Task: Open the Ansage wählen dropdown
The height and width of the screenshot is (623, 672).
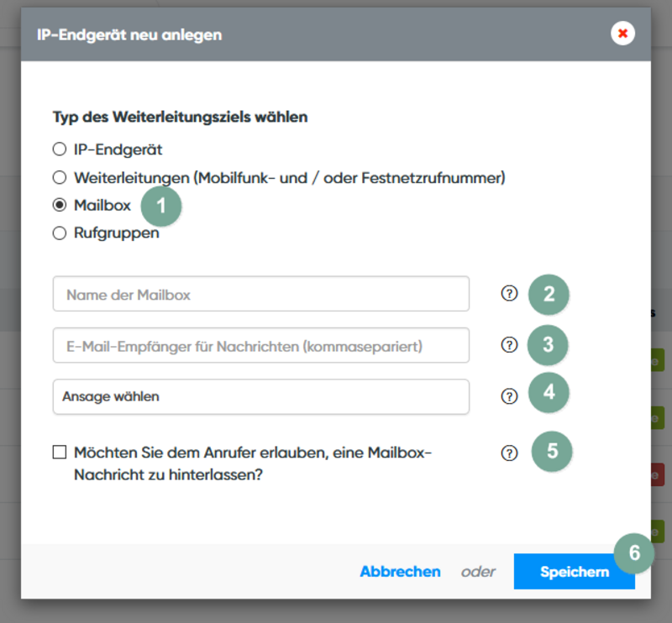Action: point(260,395)
